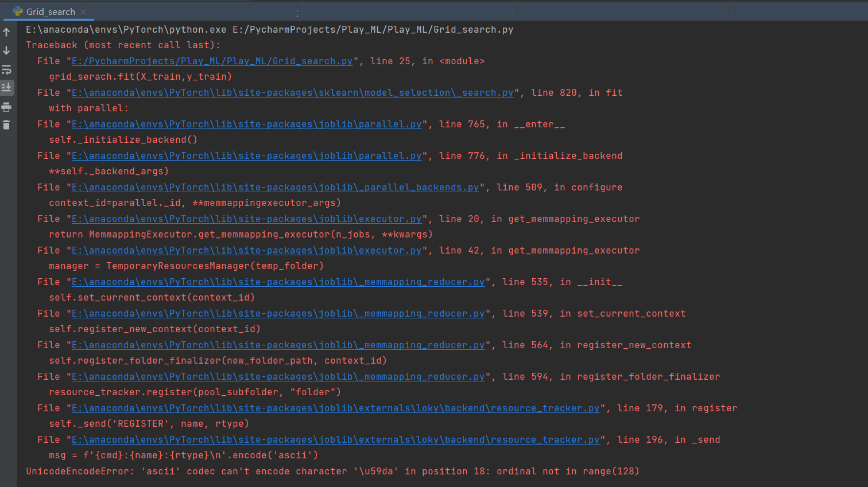Viewport: 868px width, 487px height.
Task: Click the python.exe command line at top
Action: pyautogui.click(x=269, y=30)
